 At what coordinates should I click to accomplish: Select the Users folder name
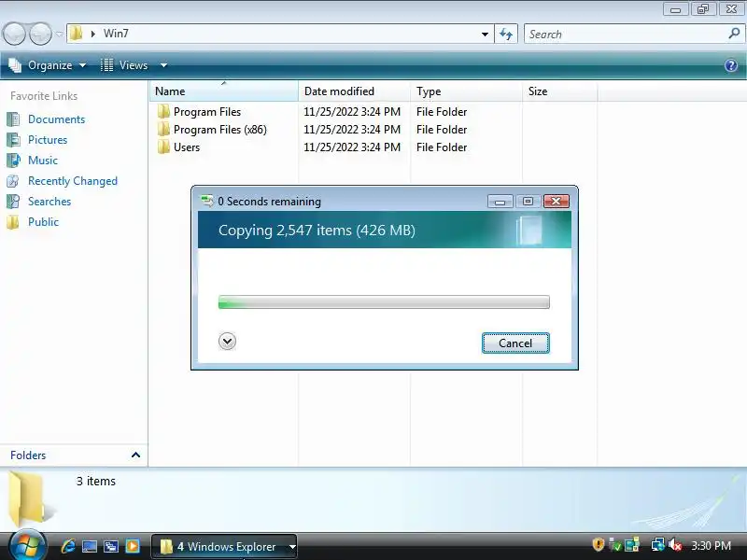[187, 147]
